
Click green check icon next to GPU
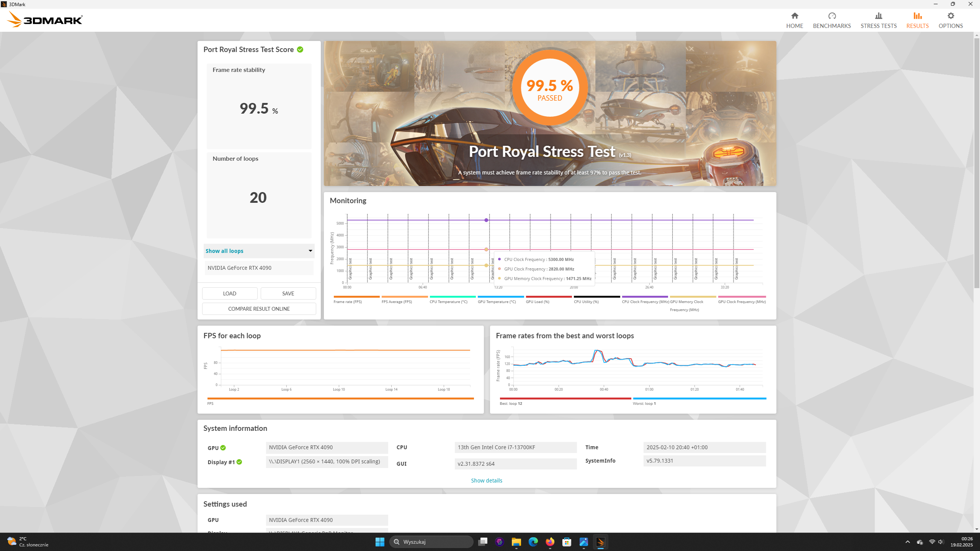point(223,448)
